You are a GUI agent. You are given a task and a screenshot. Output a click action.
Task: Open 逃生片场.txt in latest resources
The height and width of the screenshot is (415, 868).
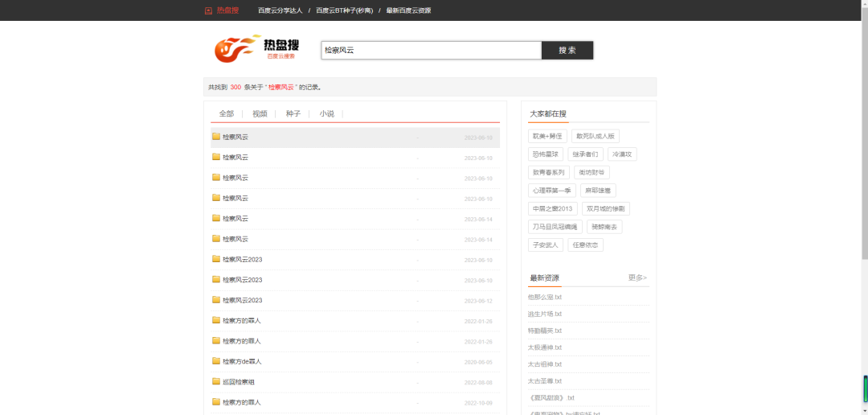(545, 314)
